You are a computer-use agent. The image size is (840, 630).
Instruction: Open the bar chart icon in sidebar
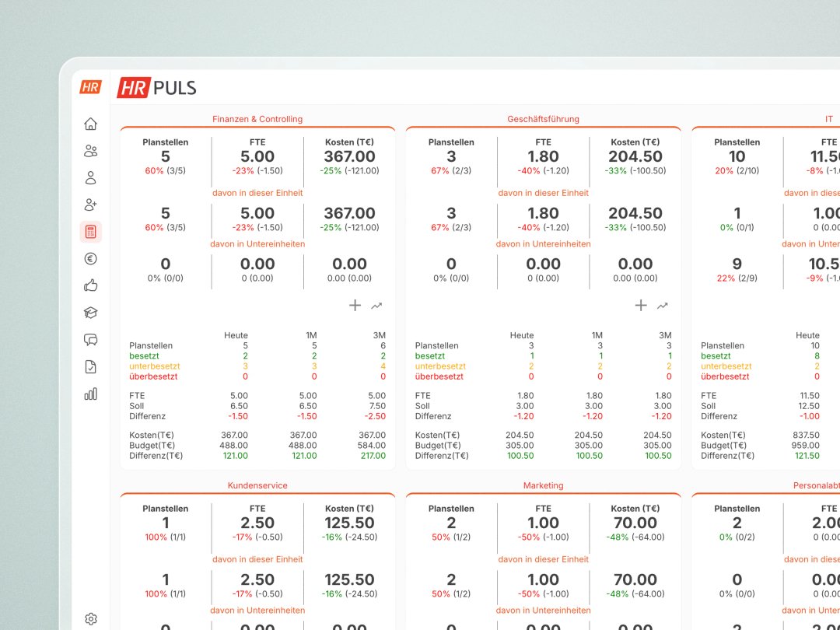tap(90, 394)
